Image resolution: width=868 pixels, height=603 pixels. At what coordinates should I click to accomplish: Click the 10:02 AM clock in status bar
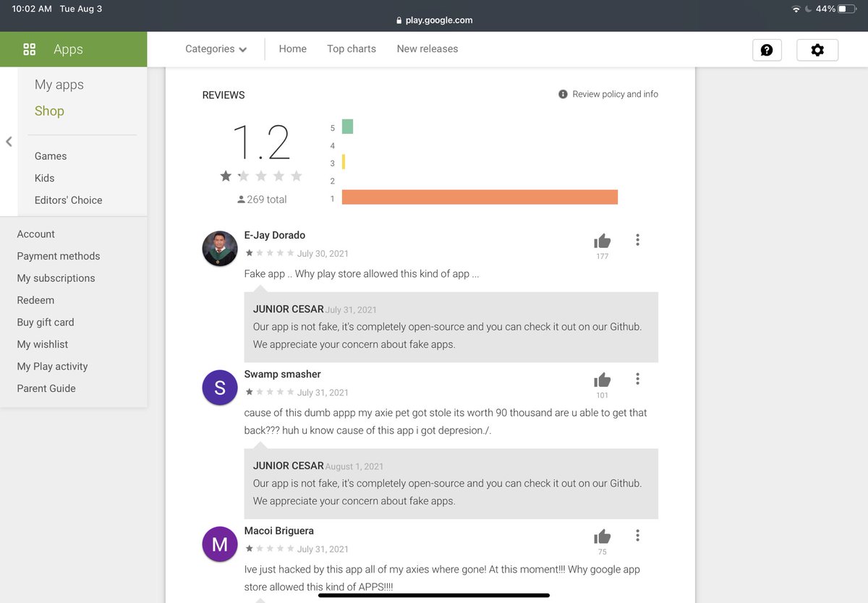click(x=32, y=9)
